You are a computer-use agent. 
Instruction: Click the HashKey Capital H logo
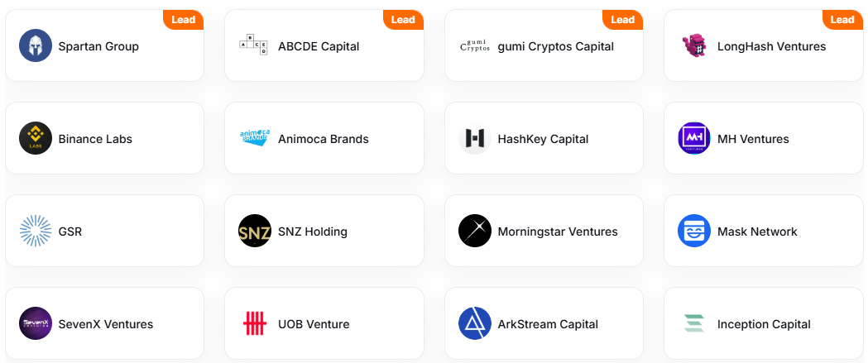coord(475,138)
